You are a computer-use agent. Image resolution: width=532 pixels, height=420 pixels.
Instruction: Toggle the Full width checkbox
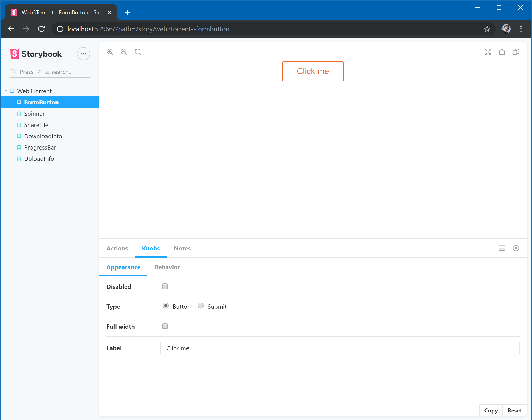[165, 326]
